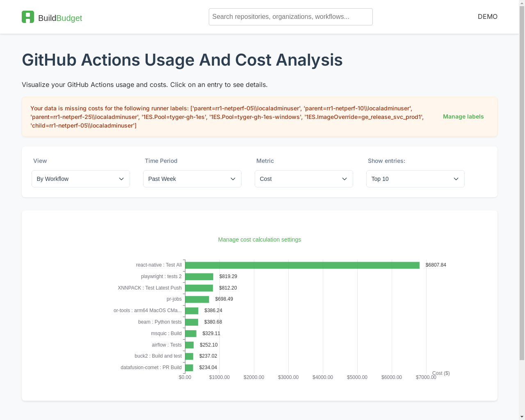Screen dimensions: 525x420
Task: Click the XNNPACK : Test Latest Push label
Action: point(150,288)
